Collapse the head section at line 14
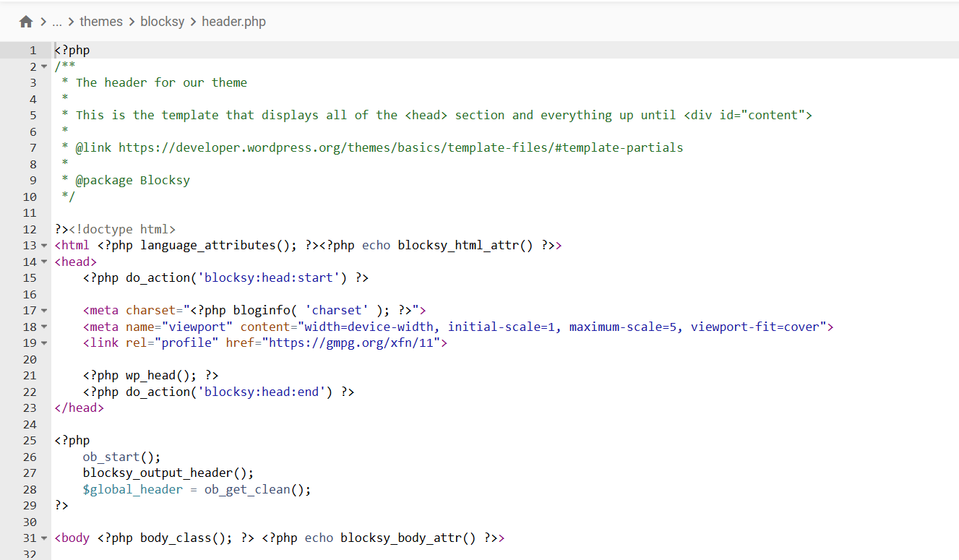 coord(44,262)
